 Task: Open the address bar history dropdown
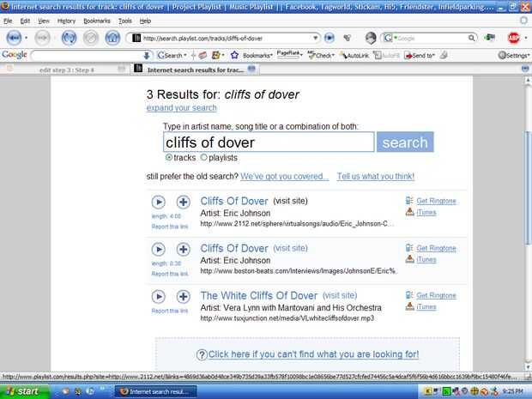315,38
